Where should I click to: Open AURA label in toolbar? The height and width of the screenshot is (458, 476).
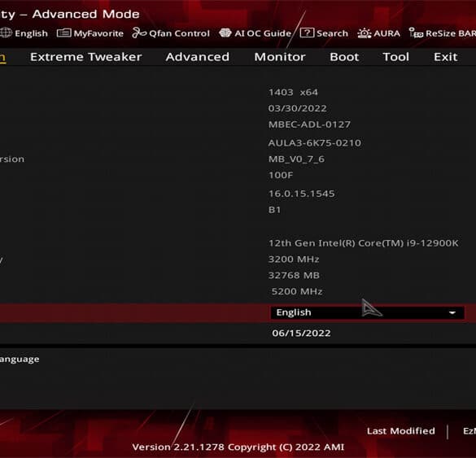[386, 33]
